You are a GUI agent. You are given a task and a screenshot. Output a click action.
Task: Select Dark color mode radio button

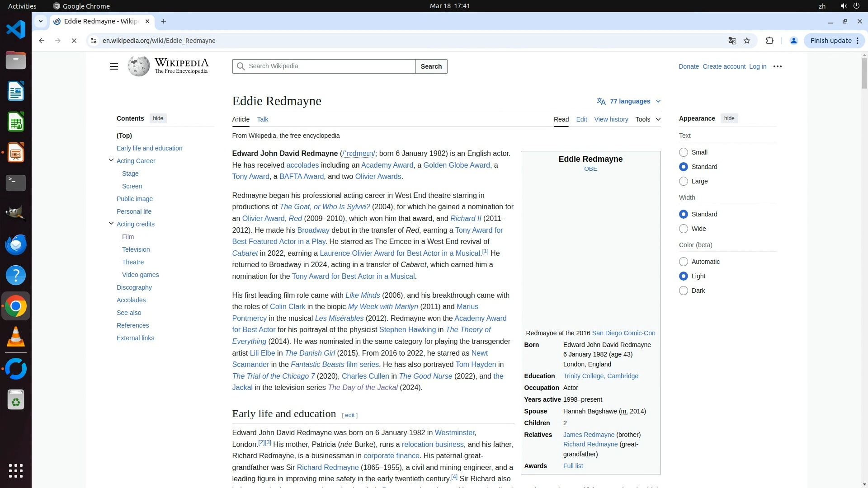684,291
